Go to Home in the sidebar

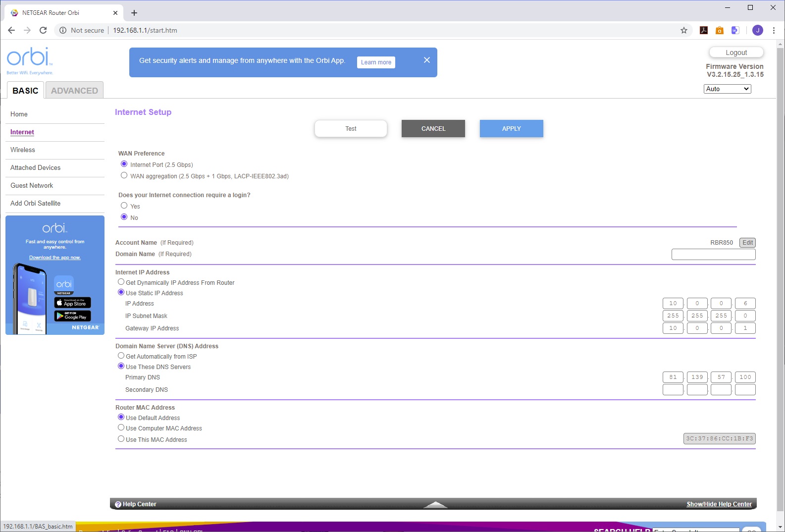coord(19,114)
